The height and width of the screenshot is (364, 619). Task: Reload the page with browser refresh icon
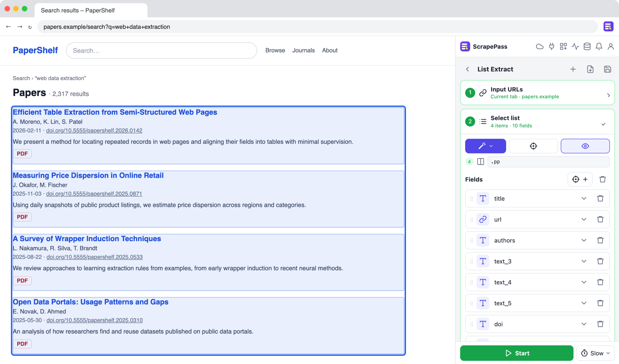[30, 27]
